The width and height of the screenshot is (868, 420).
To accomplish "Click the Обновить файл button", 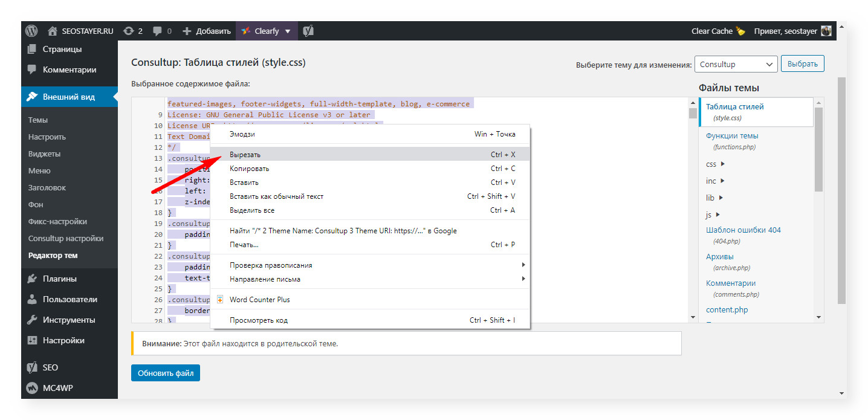I will tap(166, 373).
